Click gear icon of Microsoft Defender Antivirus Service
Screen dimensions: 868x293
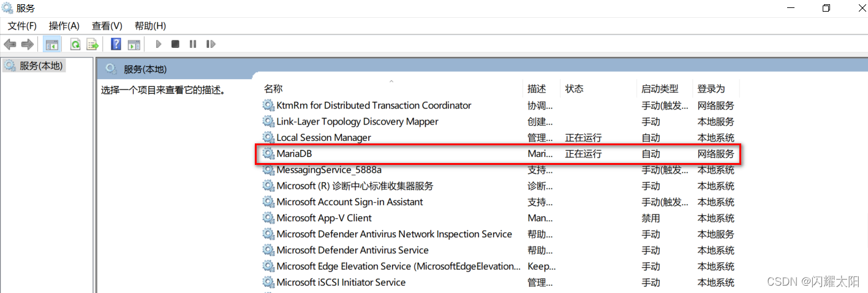tap(268, 250)
